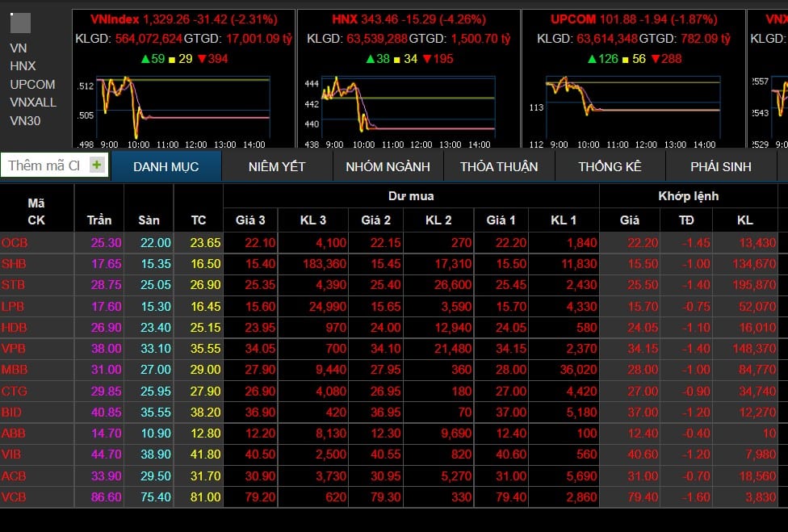Viewport: 788px width, 532px height.
Task: Click the green plus add-symbol icon
Action: pyautogui.click(x=97, y=165)
